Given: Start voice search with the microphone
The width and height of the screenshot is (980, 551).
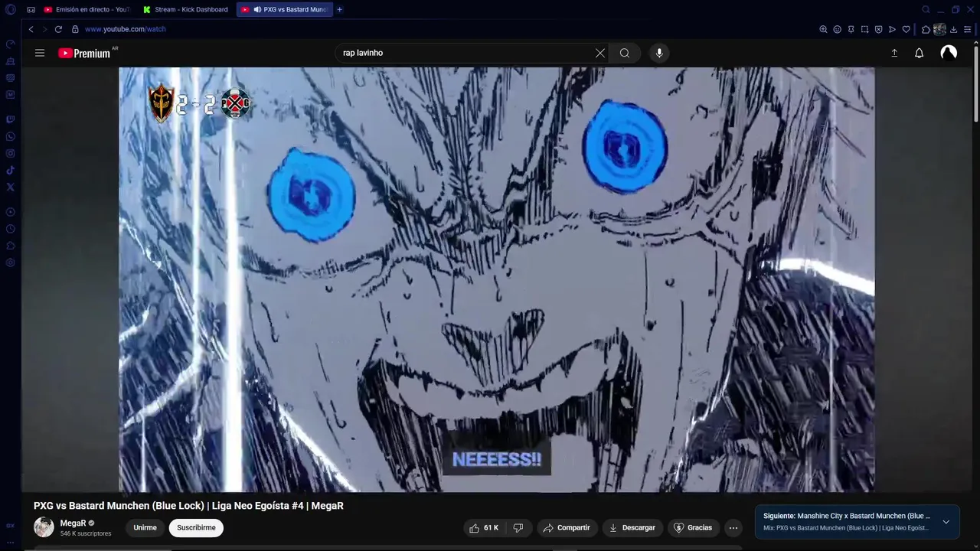Looking at the screenshot, I should 659,53.
